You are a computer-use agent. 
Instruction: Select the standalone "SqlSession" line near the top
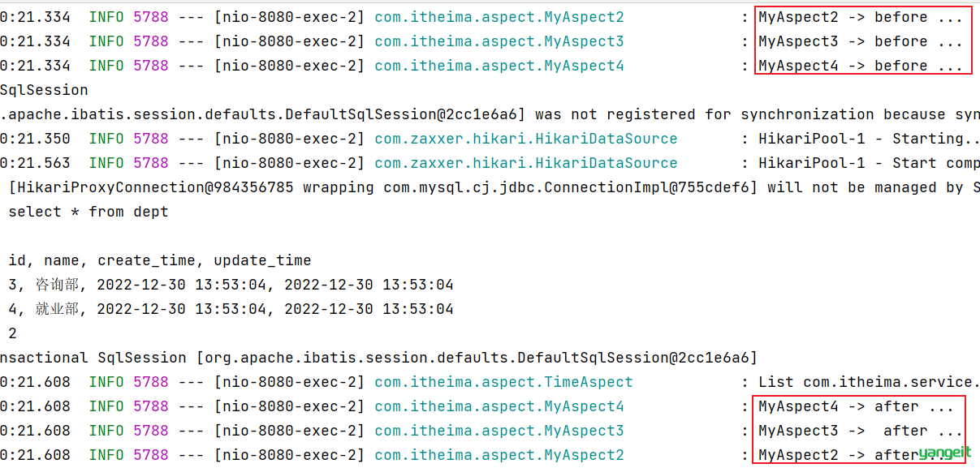(44, 90)
